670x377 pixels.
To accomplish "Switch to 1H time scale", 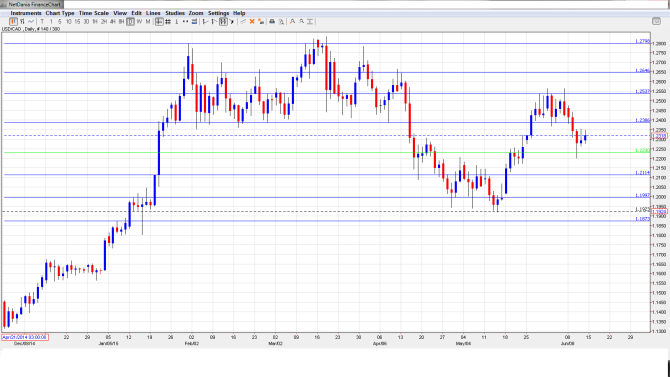I will (95, 21).
